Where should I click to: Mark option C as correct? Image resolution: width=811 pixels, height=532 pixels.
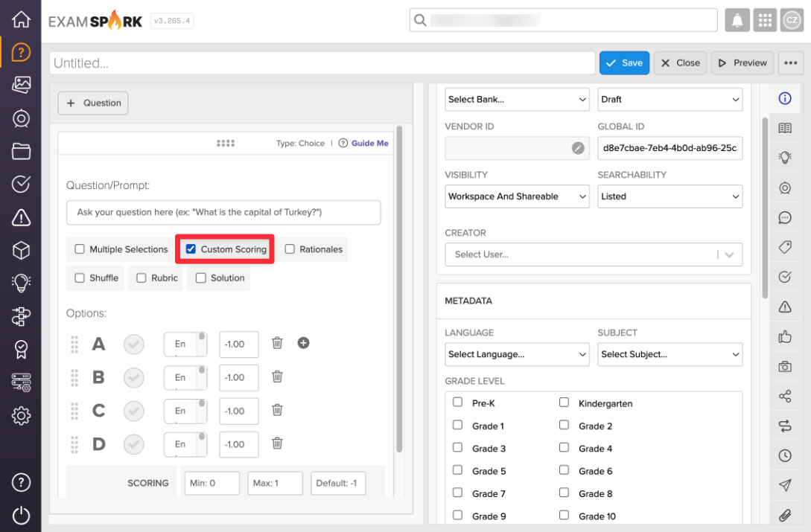point(133,411)
